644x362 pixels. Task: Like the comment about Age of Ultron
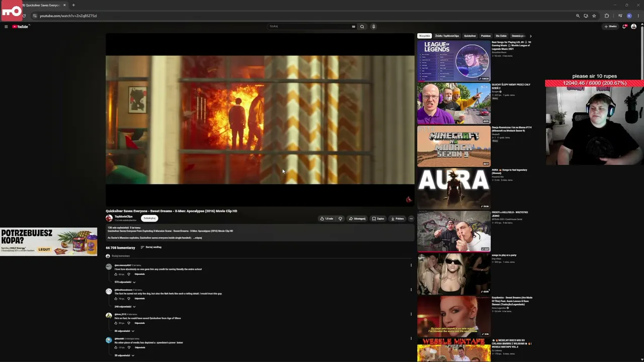tap(116, 323)
